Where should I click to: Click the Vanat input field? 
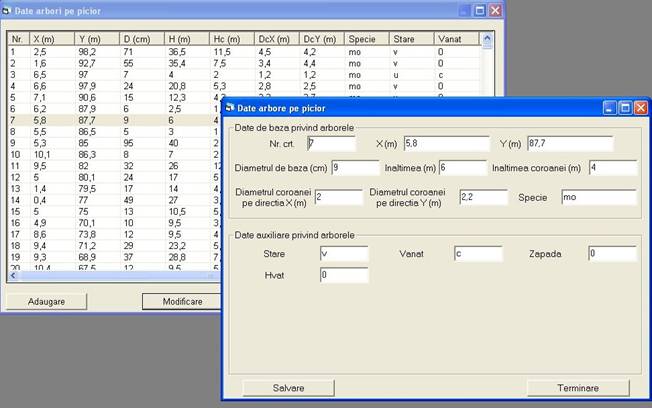479,254
